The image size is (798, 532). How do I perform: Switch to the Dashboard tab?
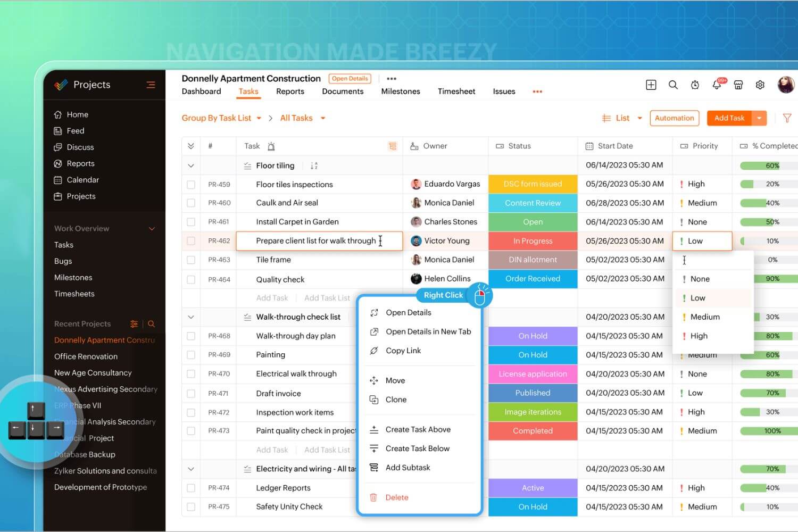[201, 92]
